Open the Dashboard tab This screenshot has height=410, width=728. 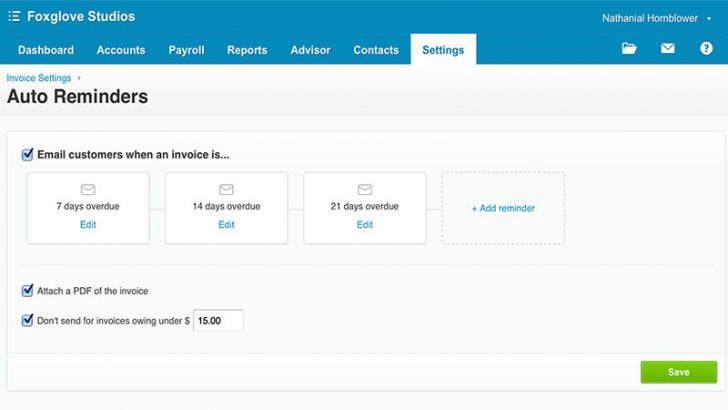(46, 50)
